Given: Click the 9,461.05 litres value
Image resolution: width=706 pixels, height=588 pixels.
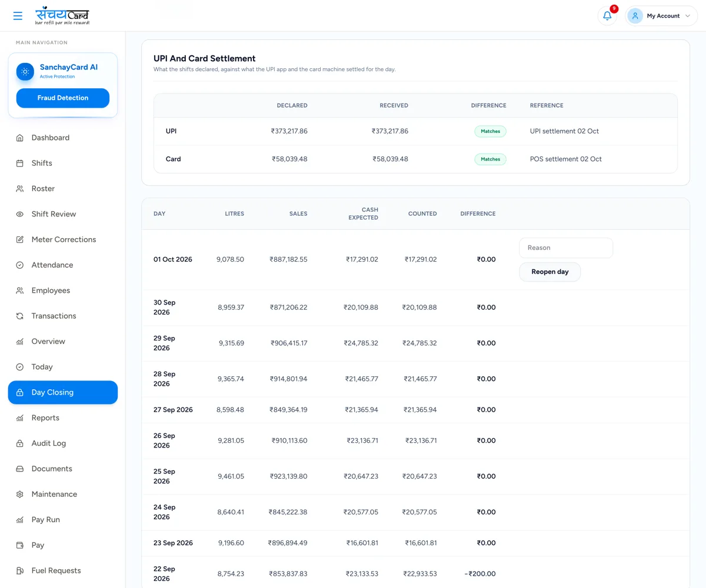Looking at the screenshot, I should click(231, 476).
